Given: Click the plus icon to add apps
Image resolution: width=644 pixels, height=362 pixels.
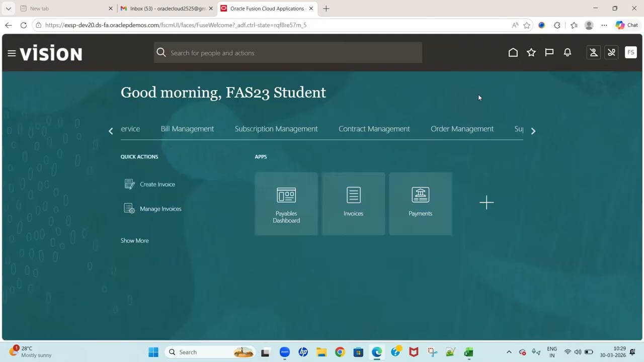Looking at the screenshot, I should coord(487,203).
